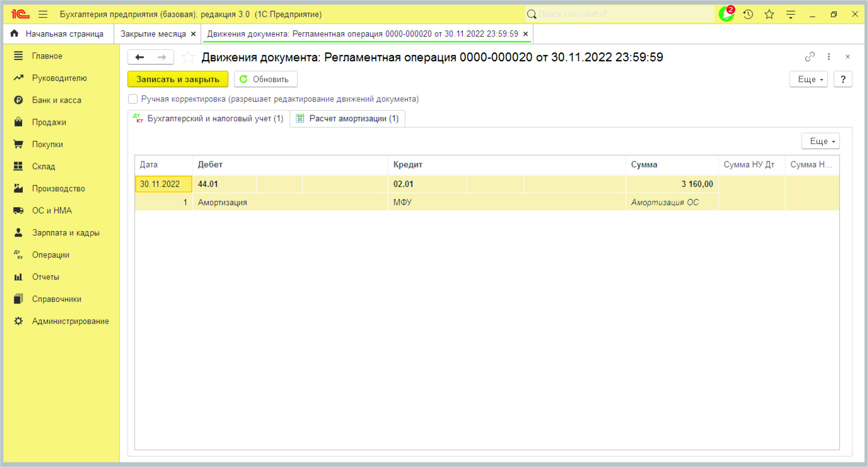The image size is (868, 467).
Task: Switch to the Закрытие месяца tab
Action: (x=153, y=34)
